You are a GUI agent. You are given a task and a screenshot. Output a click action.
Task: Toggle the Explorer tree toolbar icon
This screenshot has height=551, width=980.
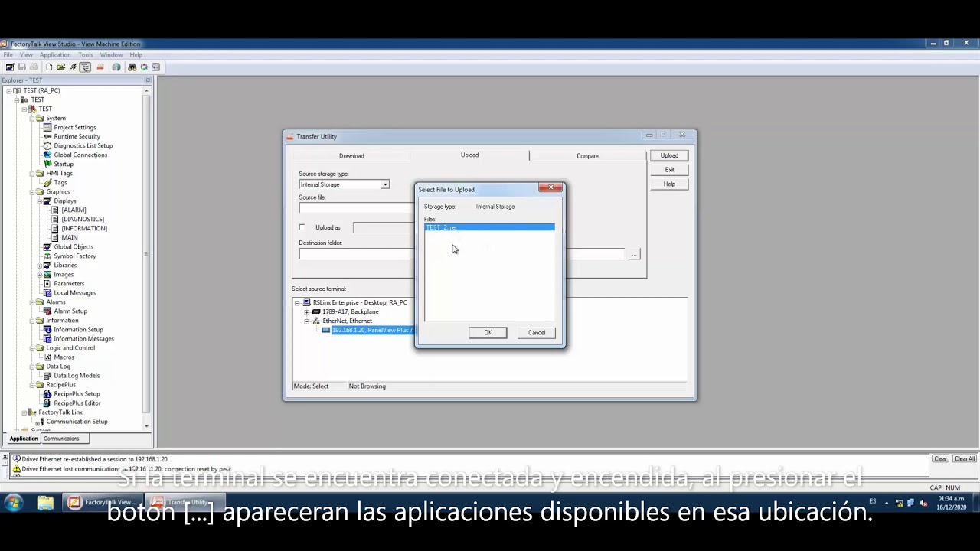(x=85, y=67)
